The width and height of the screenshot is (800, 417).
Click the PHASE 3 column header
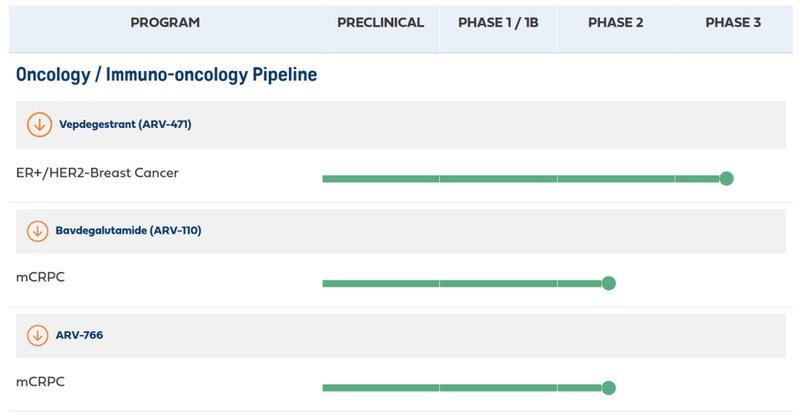733,23
